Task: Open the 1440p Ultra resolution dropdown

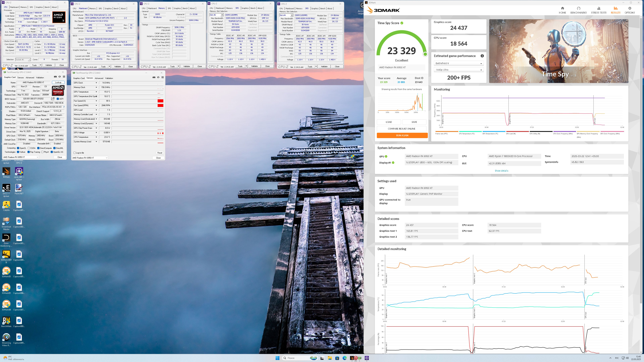Action: [x=459, y=70]
